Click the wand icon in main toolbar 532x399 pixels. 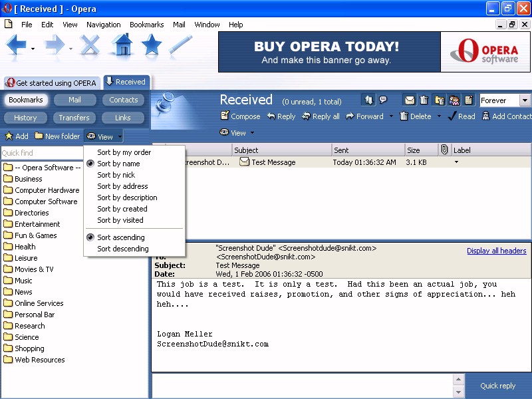(x=181, y=45)
